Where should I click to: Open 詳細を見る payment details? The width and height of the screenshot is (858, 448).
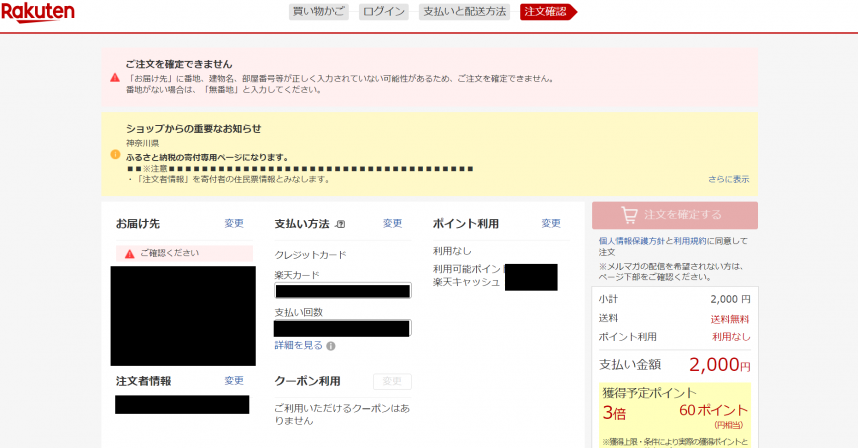pos(299,345)
